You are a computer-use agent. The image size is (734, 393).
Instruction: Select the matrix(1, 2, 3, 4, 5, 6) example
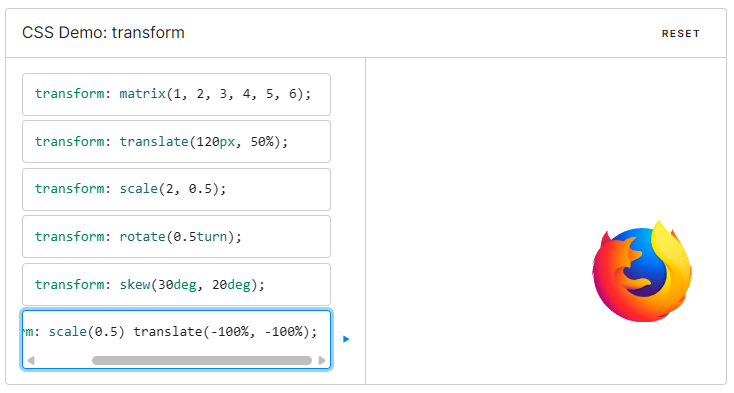pyautogui.click(x=176, y=95)
